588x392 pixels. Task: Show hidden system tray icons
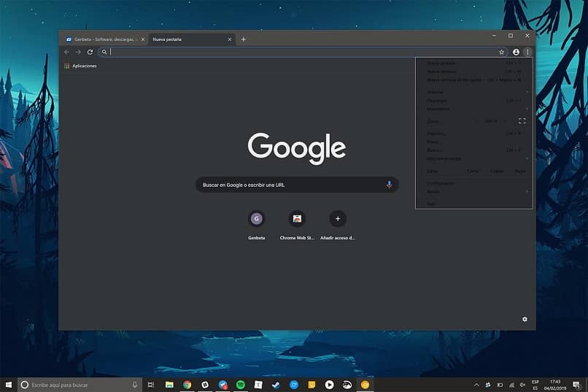click(x=476, y=385)
